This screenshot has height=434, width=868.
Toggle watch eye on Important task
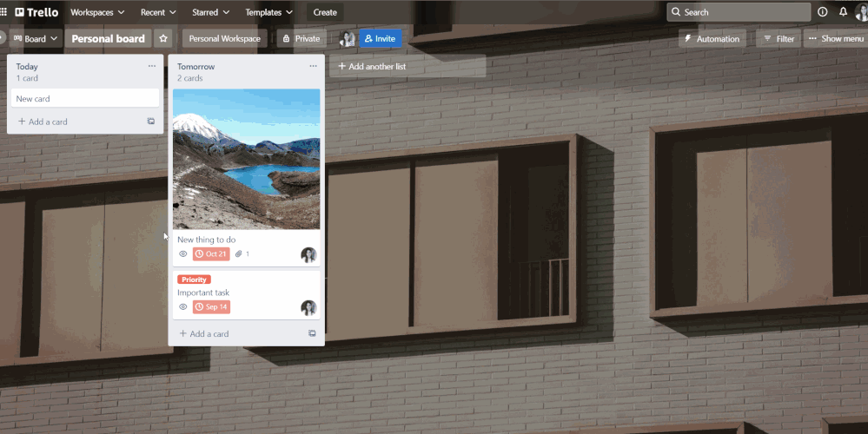pos(182,307)
